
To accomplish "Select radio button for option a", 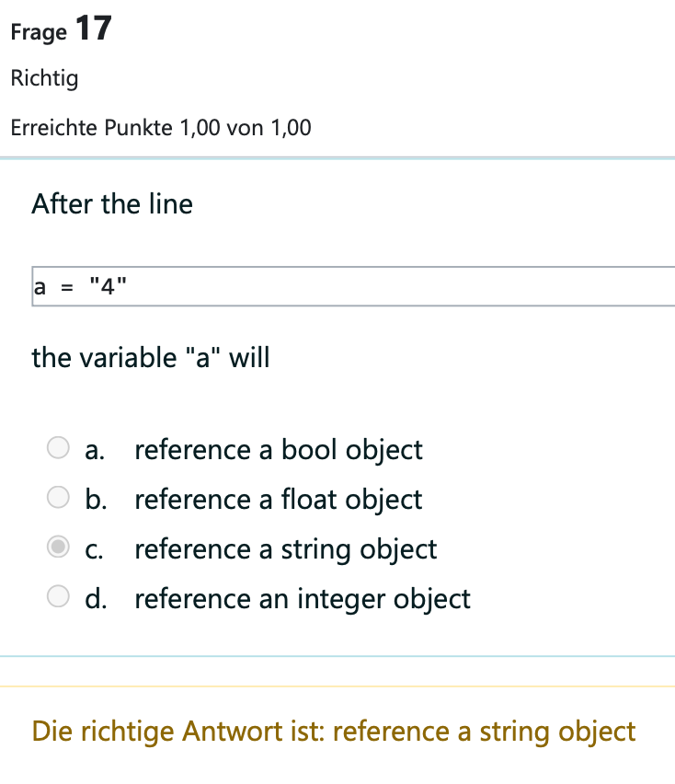I will tap(59, 448).
